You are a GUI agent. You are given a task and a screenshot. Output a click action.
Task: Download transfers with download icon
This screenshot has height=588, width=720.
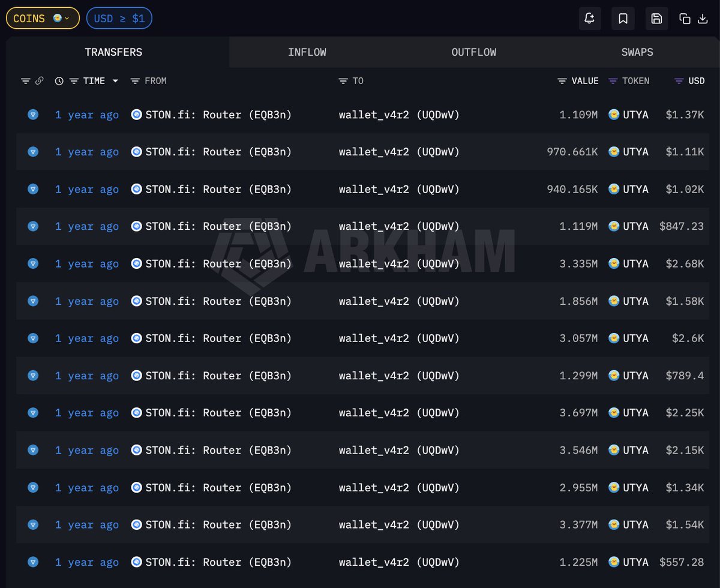click(x=703, y=19)
